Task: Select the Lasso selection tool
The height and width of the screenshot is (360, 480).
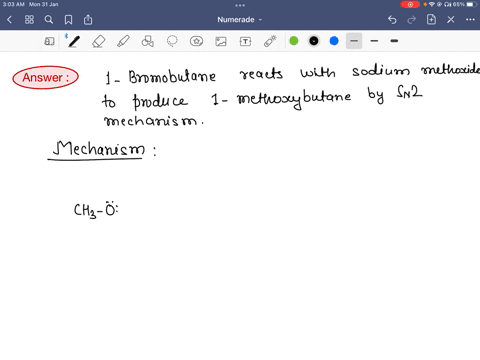Action: 172,41
